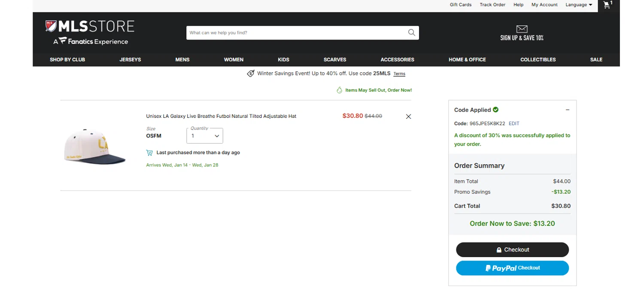Viewport: 644px width, 289px height.
Task: Click the search magnifier icon
Action: point(411,33)
